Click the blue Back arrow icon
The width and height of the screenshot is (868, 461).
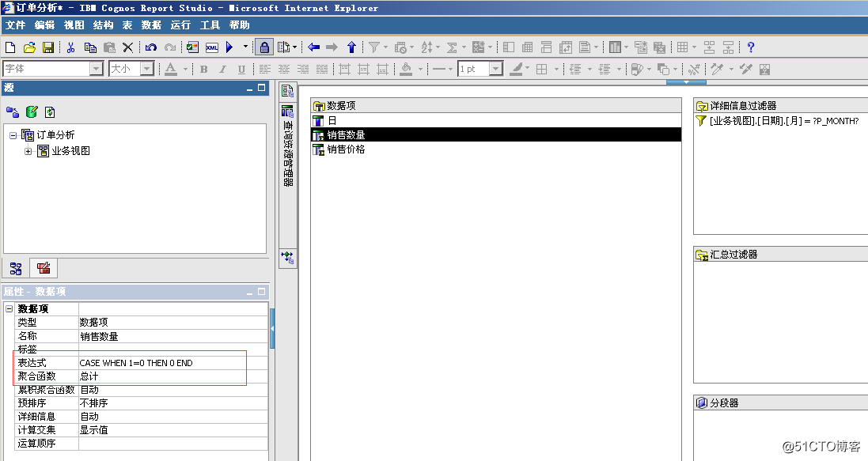pyautogui.click(x=314, y=47)
